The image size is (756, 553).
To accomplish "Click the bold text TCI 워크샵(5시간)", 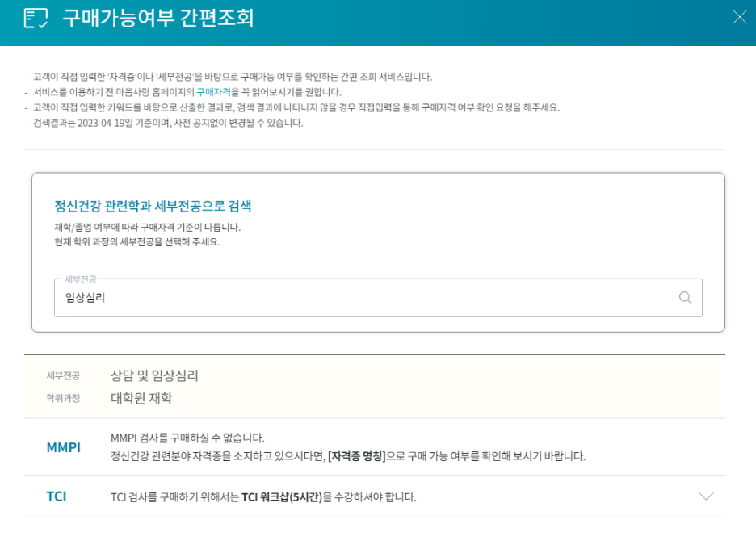I will (x=282, y=496).
